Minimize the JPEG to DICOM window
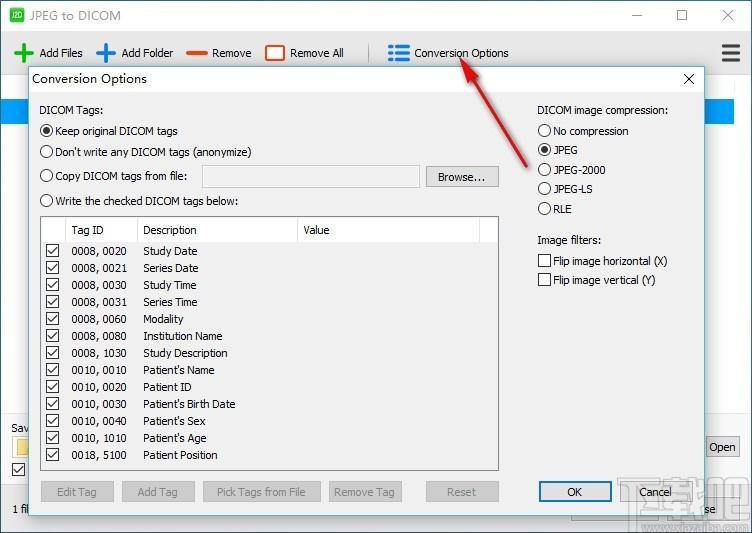This screenshot has height=533, width=752. click(637, 15)
